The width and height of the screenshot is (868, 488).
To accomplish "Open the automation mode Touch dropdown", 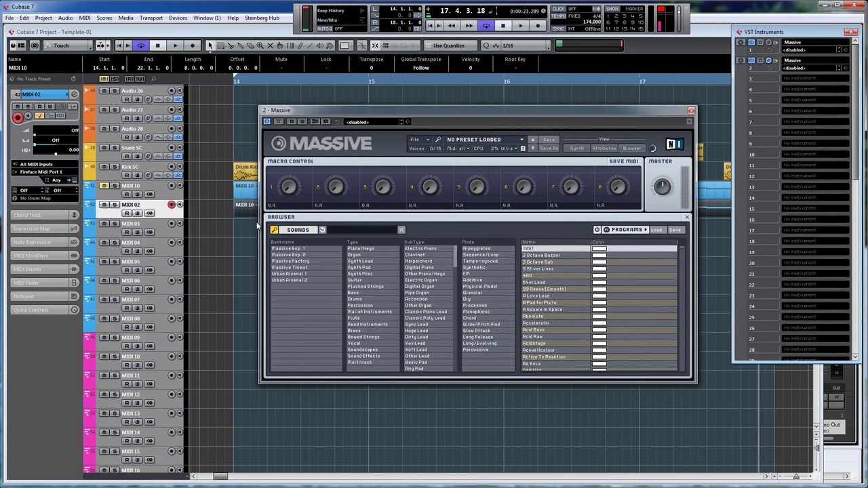I will click(68, 45).
